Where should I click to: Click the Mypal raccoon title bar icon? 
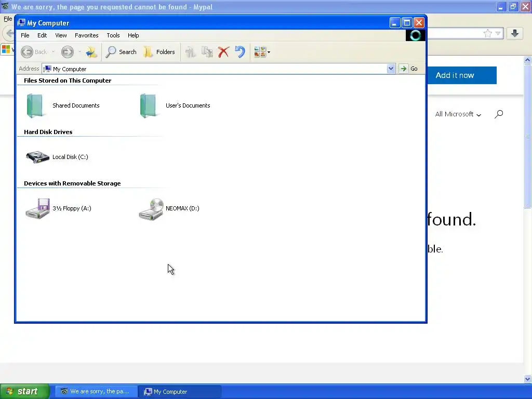(5, 6)
